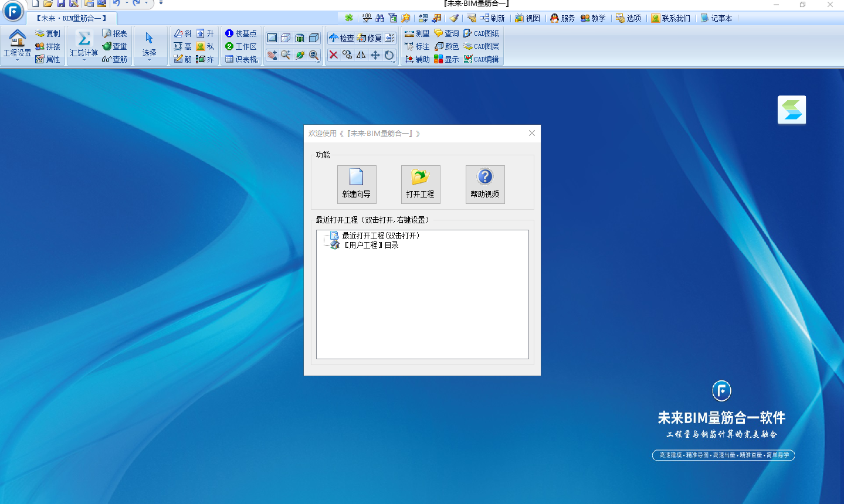844x504 pixels.
Task: Click the paintbrush icon in top bar
Action: pos(454,18)
